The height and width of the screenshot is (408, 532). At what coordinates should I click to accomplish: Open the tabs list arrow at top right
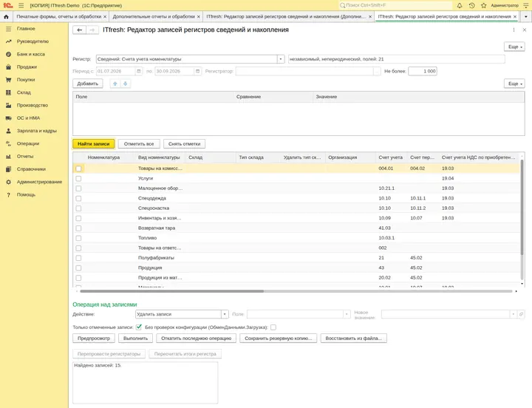click(526, 16)
